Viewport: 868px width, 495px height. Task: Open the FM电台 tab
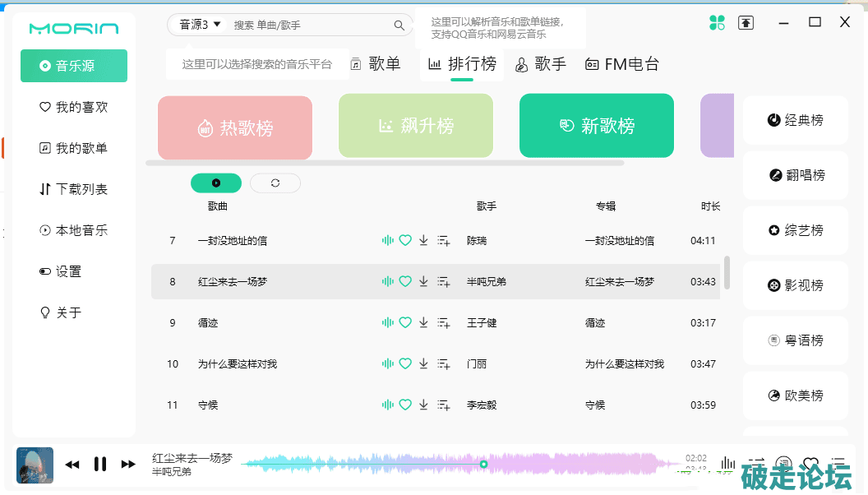pos(622,64)
